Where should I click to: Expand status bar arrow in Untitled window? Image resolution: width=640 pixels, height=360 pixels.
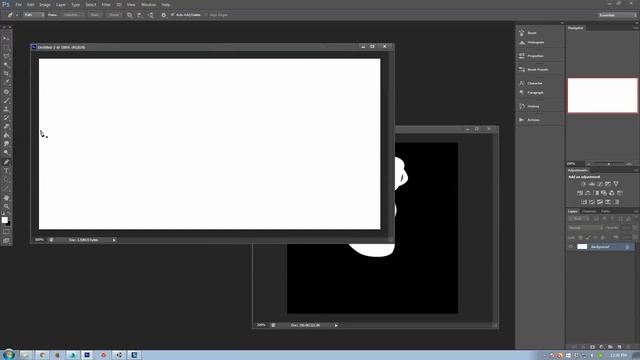114,240
